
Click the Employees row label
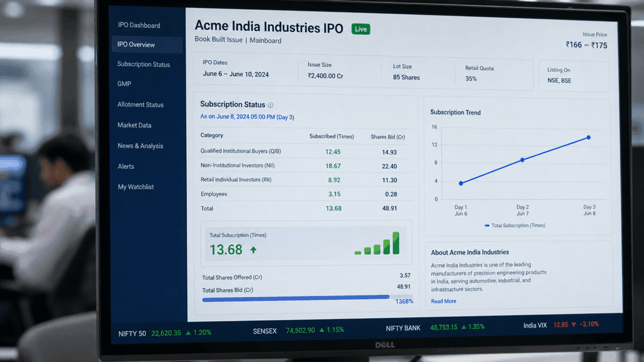214,194
